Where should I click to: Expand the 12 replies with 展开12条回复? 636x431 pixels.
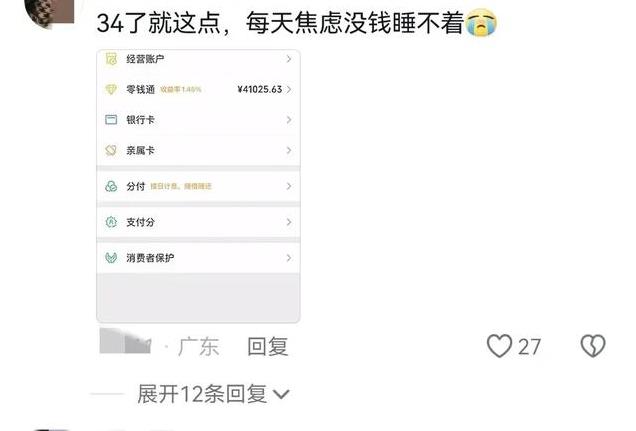213,394
